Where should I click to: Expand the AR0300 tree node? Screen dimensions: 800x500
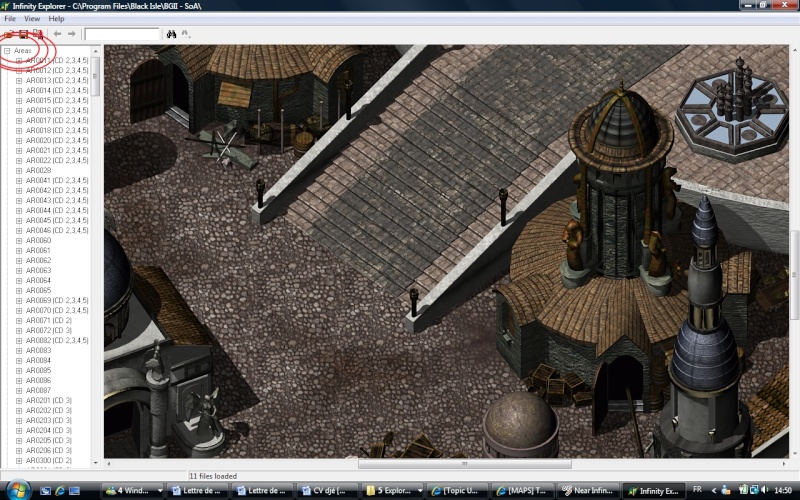coord(19,461)
